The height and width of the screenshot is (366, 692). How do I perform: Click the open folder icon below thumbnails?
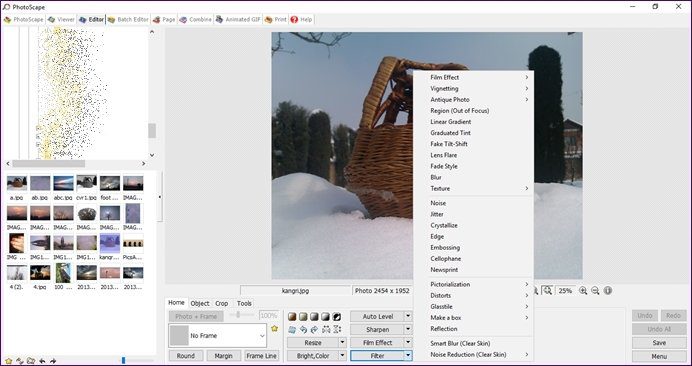(30, 361)
